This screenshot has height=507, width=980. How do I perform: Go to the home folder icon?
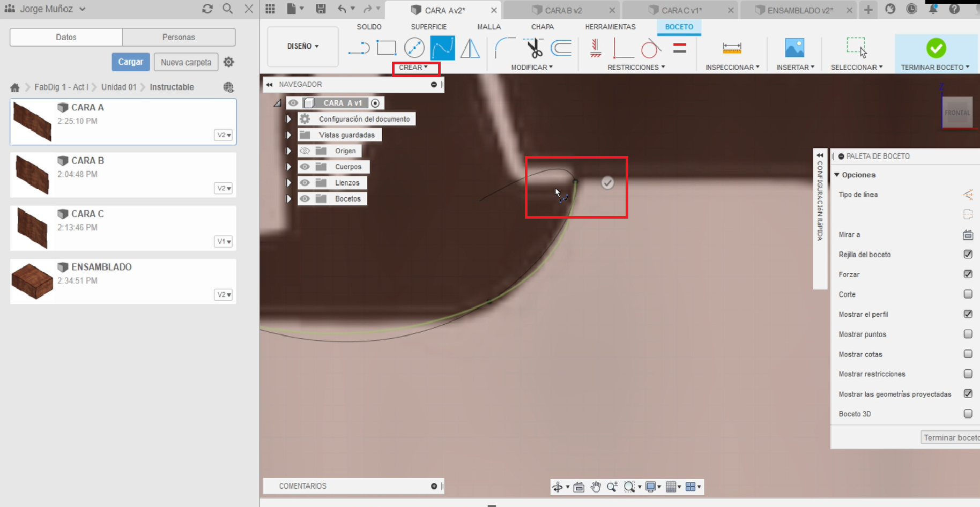pos(15,87)
